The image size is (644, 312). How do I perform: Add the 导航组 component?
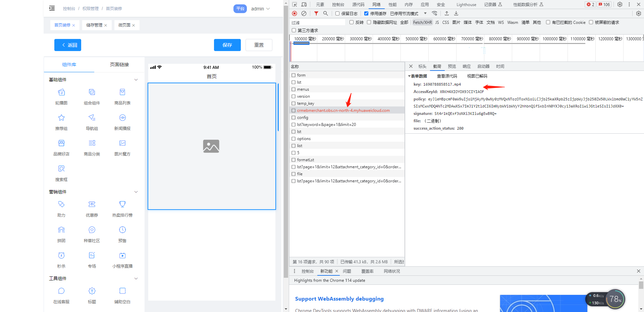pos(92,122)
